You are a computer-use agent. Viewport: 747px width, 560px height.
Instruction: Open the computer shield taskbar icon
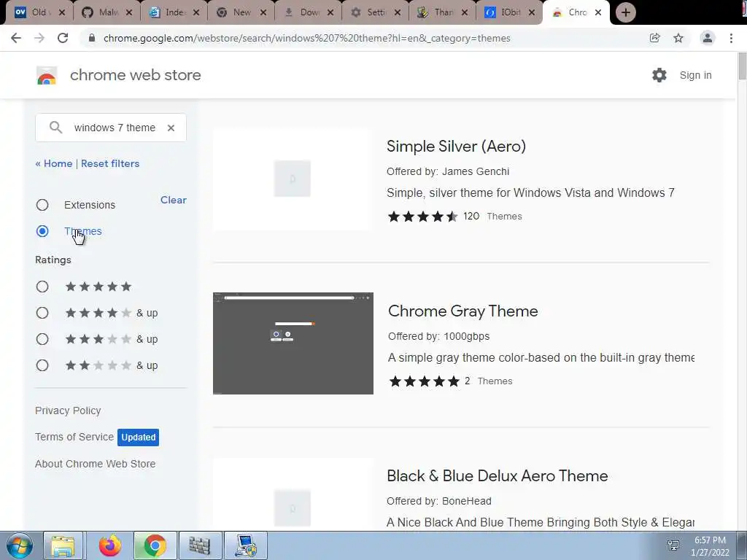246,545
